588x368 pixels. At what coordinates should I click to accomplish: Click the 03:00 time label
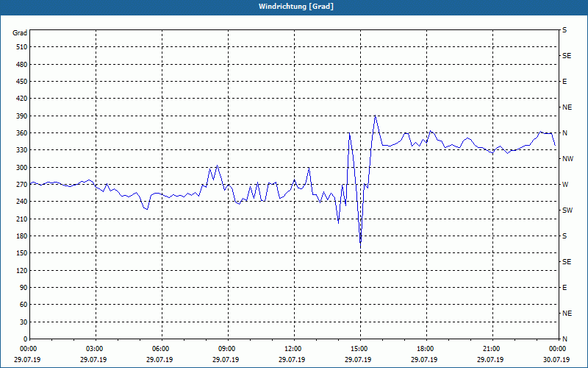[93, 349]
